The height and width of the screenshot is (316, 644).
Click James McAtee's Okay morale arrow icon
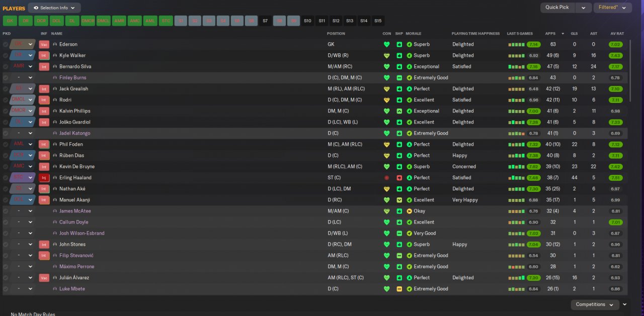(x=409, y=211)
